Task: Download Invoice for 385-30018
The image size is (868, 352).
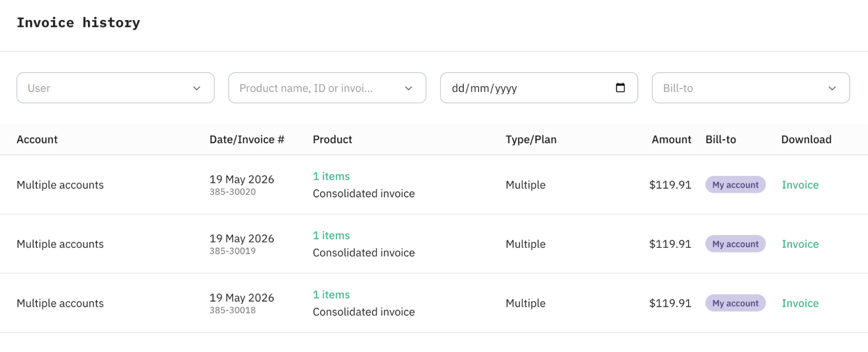Action: 800,303
